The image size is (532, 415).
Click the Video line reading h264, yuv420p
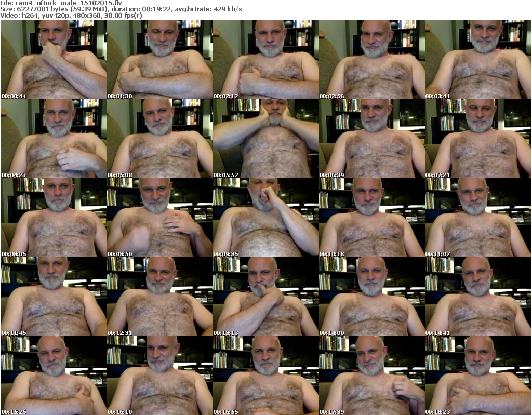point(71,15)
